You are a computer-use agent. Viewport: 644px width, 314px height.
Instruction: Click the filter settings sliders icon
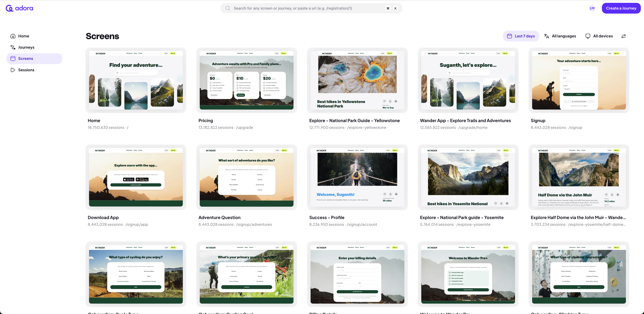click(624, 36)
